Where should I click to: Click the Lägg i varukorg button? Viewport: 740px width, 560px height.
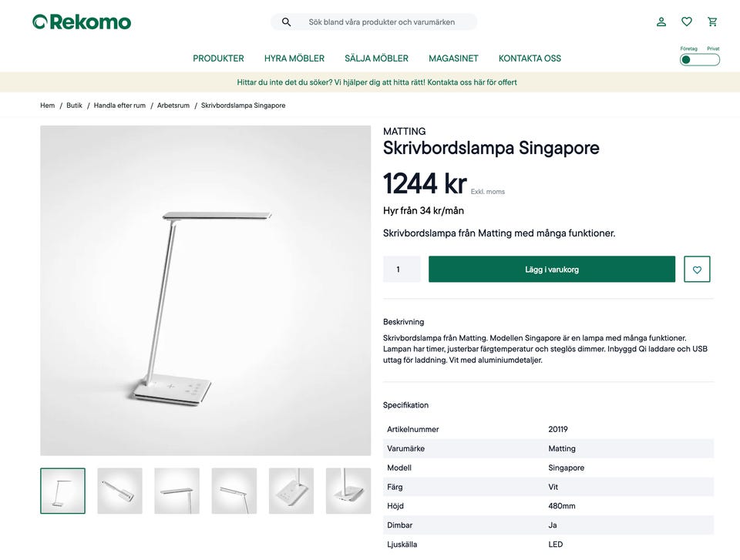[x=552, y=270]
